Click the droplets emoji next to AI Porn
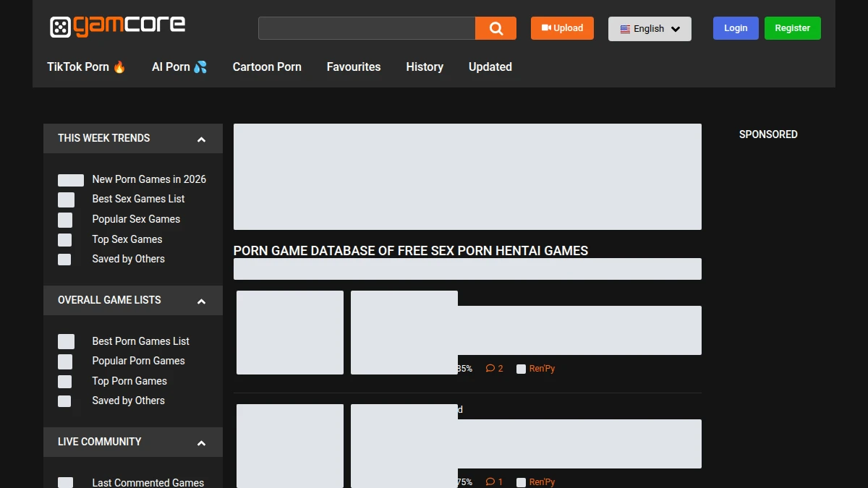The image size is (868, 488). point(200,67)
